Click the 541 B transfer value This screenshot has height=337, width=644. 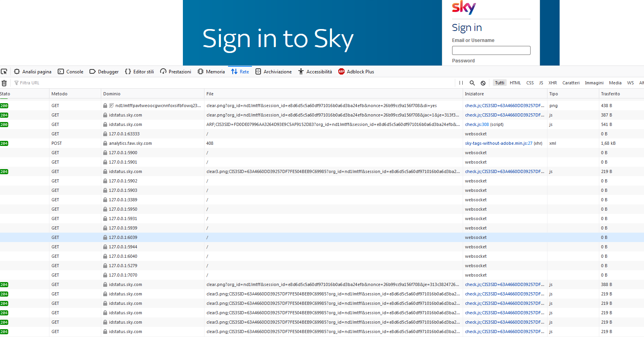tap(606, 124)
